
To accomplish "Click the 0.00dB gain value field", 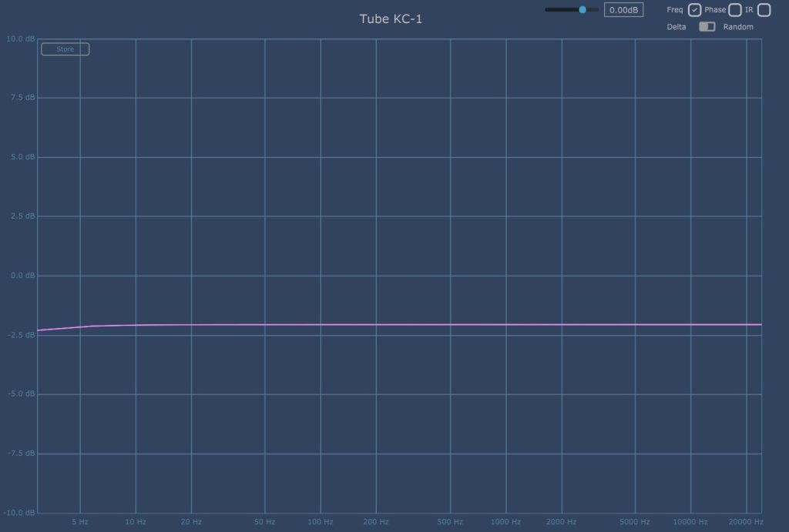I will 623,10.
